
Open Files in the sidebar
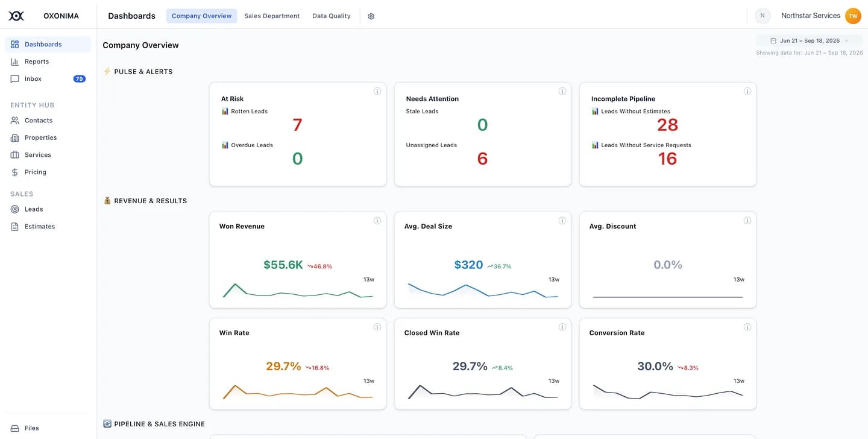coord(48,428)
